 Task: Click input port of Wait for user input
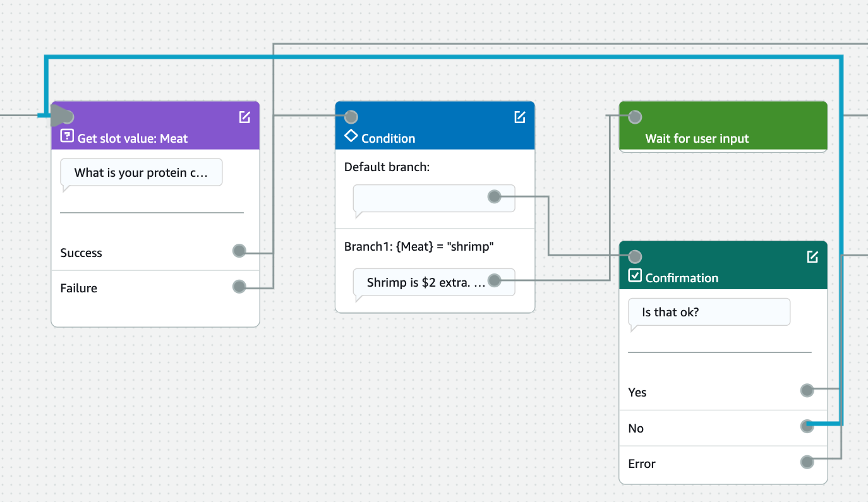635,117
